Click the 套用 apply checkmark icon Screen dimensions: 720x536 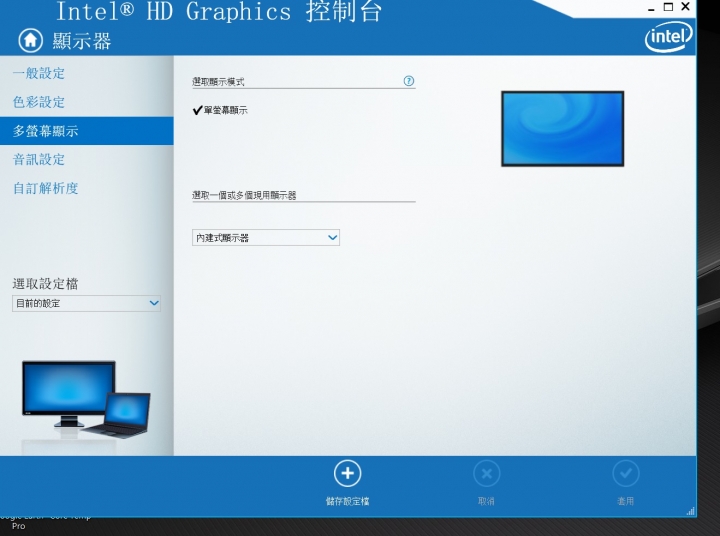point(625,473)
